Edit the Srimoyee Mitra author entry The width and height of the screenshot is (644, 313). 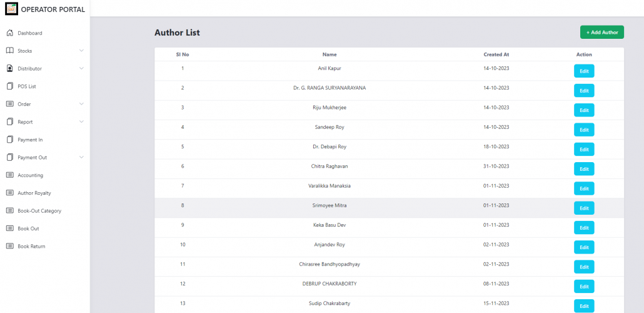tap(584, 208)
